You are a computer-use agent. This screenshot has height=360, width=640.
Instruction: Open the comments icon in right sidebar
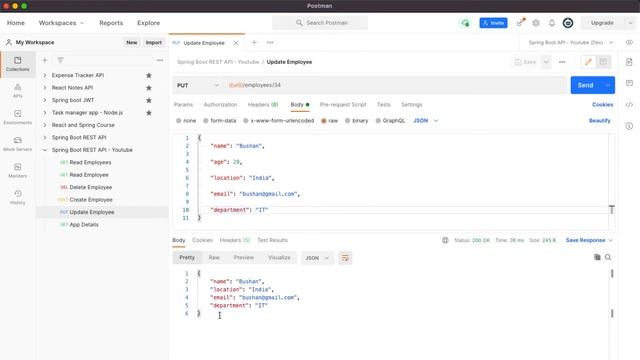629,83
